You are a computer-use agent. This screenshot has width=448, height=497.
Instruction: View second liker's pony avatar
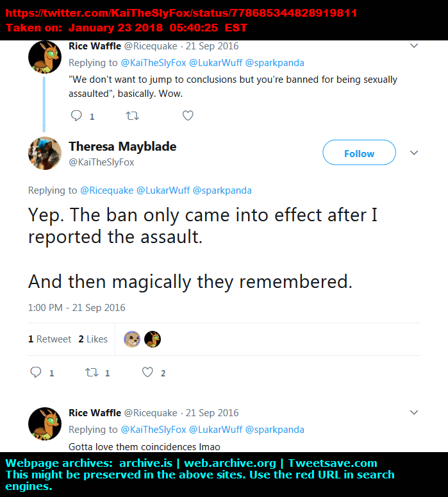click(152, 339)
